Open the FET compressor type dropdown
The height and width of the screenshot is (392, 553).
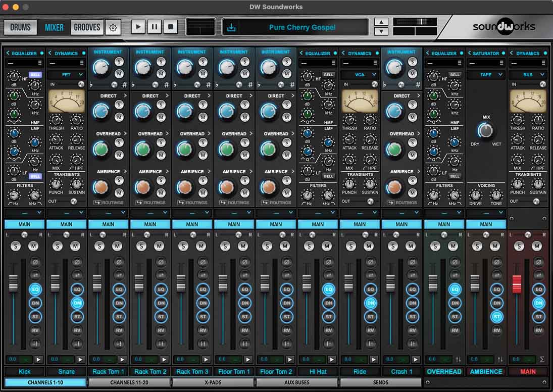[66, 74]
